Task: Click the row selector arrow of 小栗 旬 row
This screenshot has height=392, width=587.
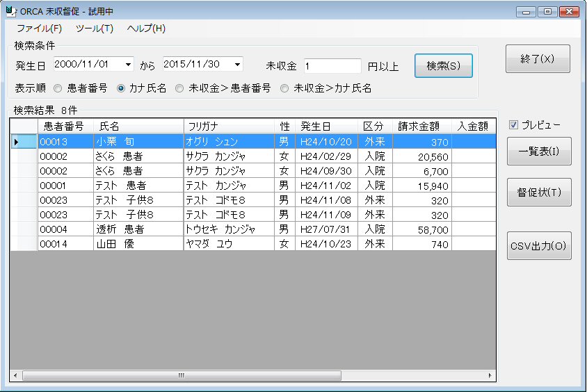Action: click(x=24, y=142)
